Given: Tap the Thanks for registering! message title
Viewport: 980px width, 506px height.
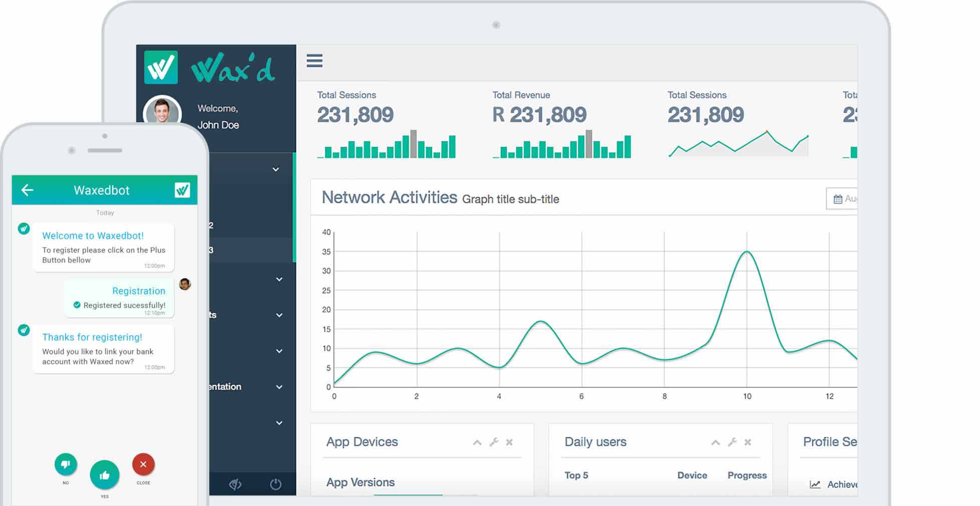Looking at the screenshot, I should [x=92, y=337].
